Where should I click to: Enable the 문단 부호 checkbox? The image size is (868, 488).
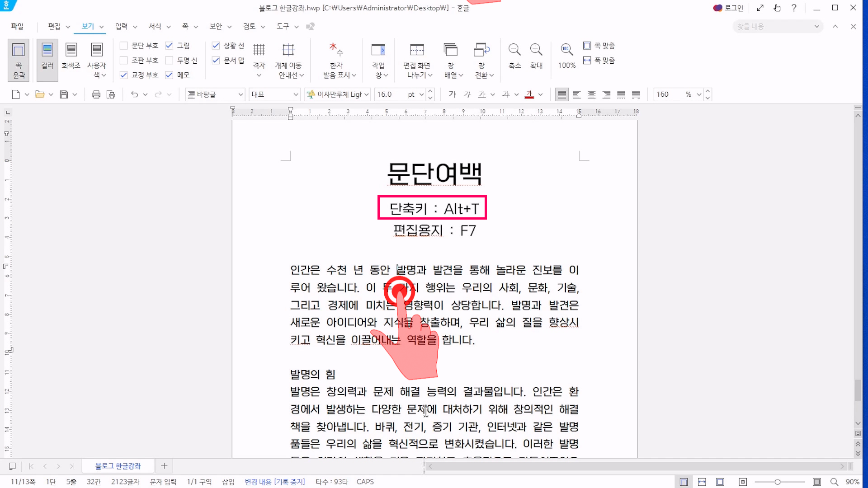(x=123, y=46)
